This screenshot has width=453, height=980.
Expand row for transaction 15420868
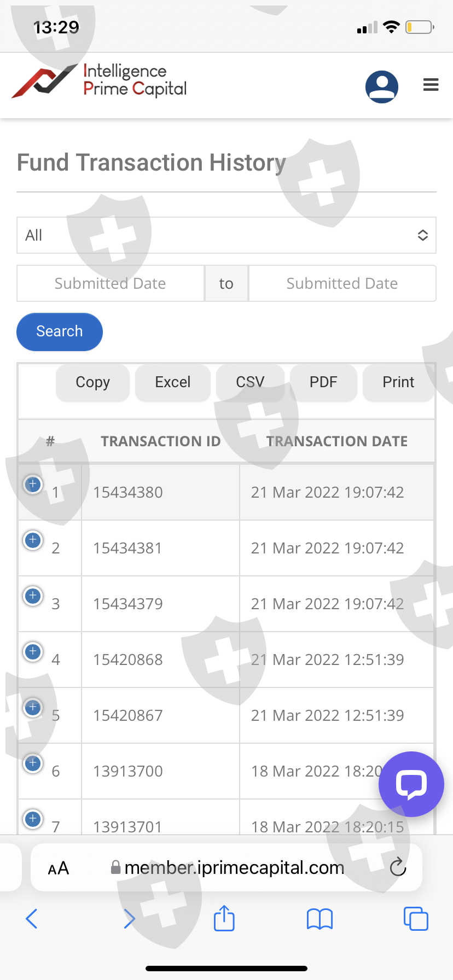click(33, 651)
